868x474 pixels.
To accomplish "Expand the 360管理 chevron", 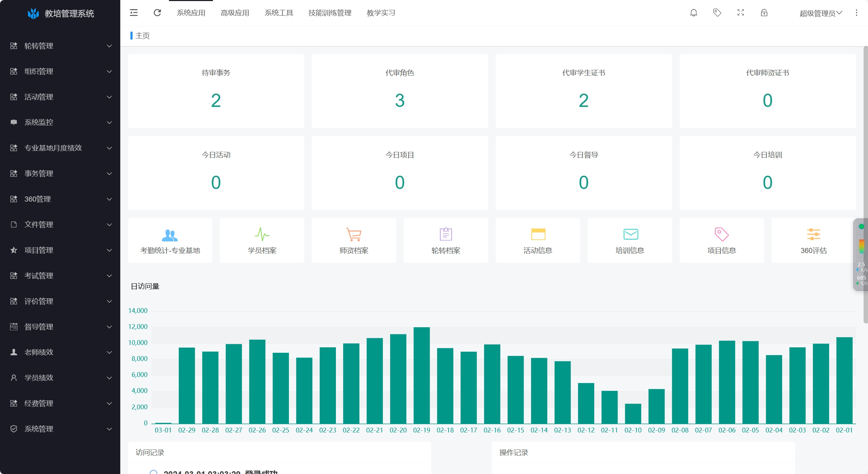I will [109, 199].
